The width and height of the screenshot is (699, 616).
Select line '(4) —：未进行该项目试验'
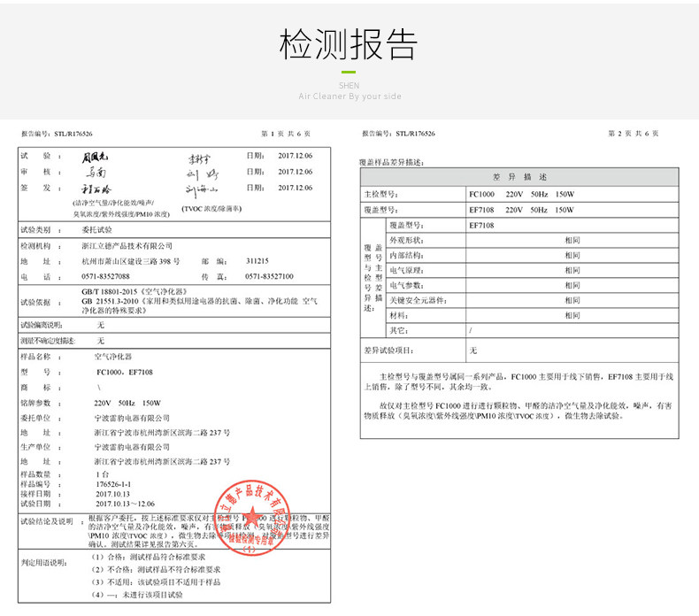click(x=137, y=595)
